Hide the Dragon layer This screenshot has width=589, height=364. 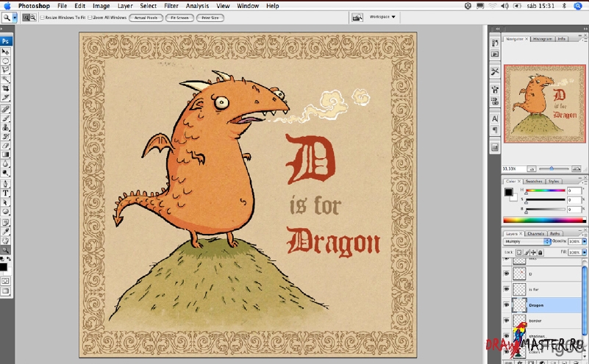pyautogui.click(x=507, y=305)
